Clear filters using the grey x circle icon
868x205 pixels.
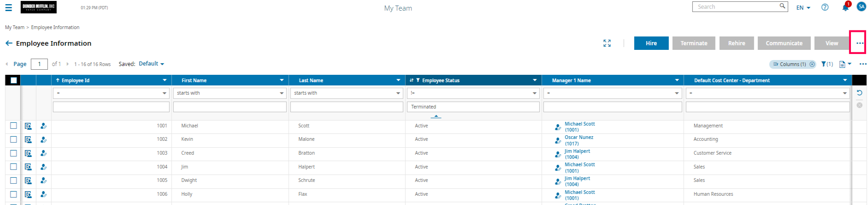(x=859, y=105)
